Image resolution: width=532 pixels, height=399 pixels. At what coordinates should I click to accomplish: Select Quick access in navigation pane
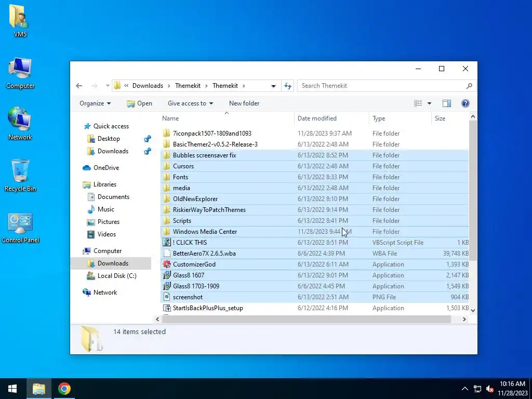tap(106, 126)
